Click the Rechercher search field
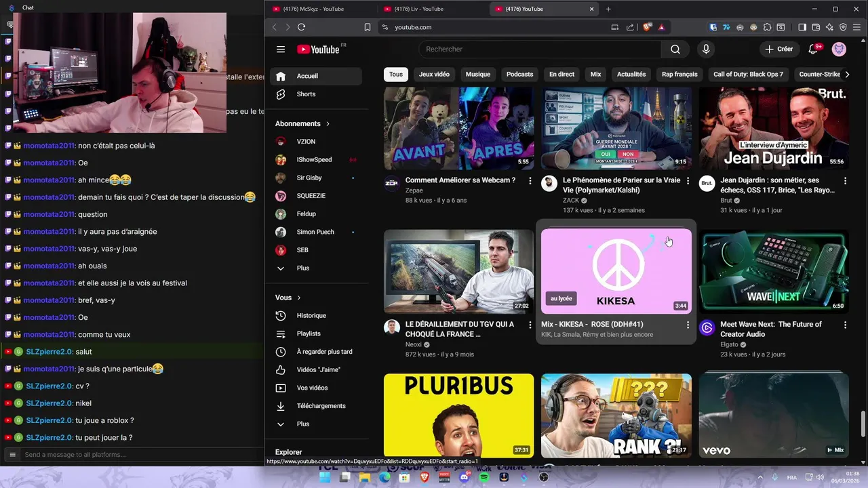The image size is (868, 488). pos(540,49)
